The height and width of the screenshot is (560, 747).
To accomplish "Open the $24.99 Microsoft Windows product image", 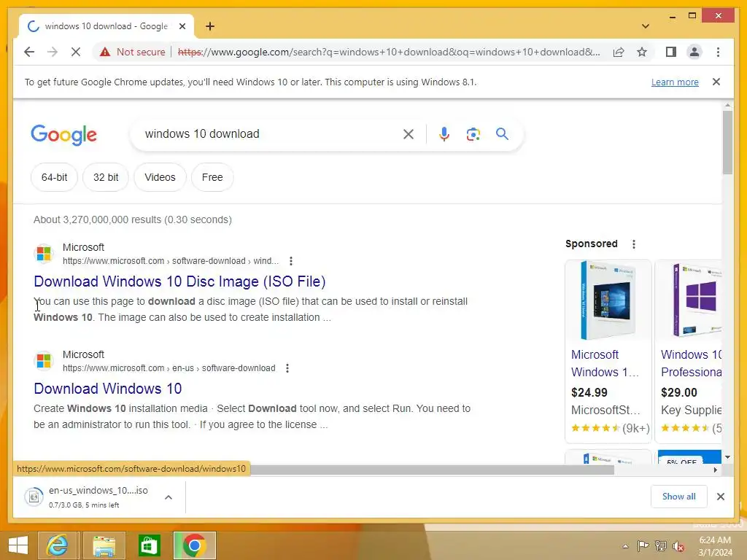I will click(608, 300).
